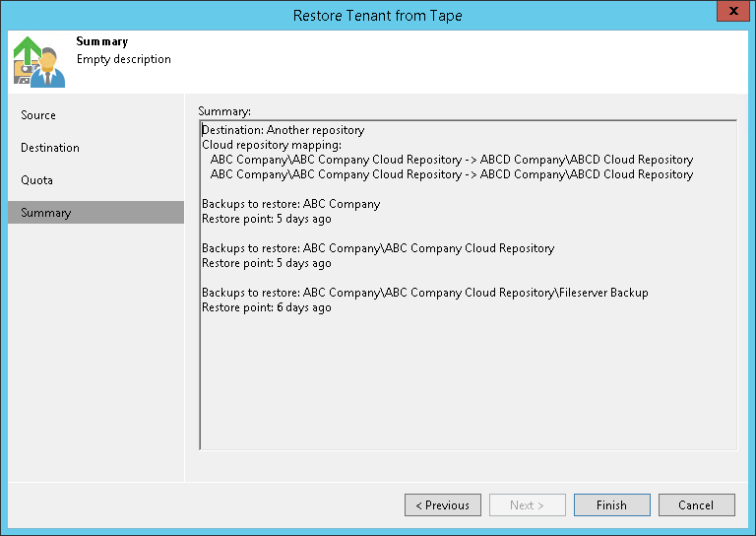
Task: Click the 'Summary:' label above the text box
Action: click(224, 110)
